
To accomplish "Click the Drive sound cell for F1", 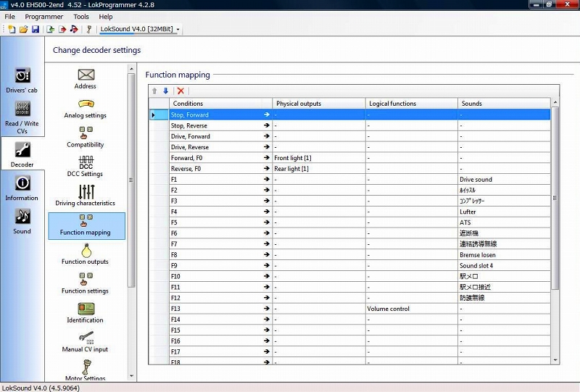I will (x=504, y=180).
